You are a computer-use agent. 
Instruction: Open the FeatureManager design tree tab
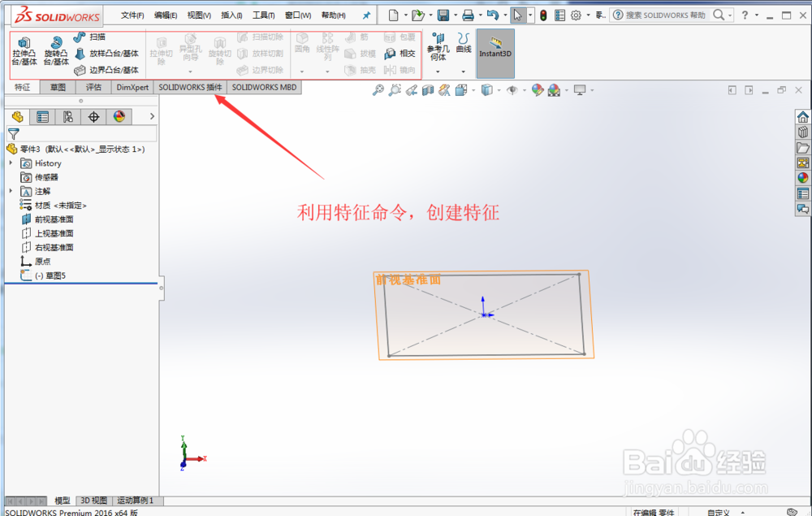click(18, 116)
